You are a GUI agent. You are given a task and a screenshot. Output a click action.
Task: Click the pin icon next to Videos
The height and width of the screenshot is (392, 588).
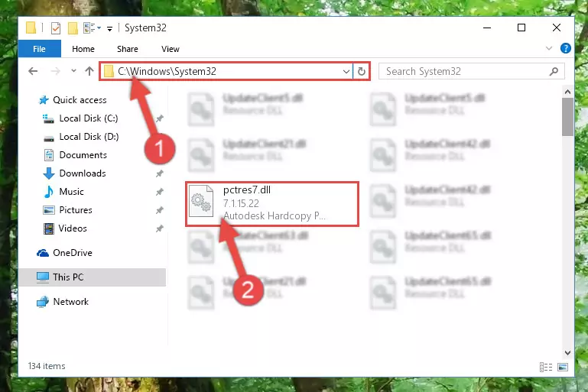pyautogui.click(x=160, y=228)
